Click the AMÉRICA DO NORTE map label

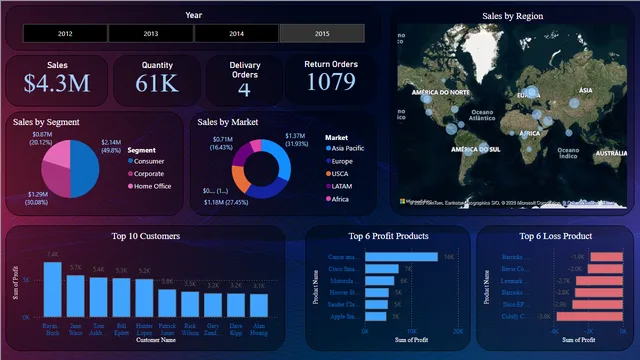440,93
